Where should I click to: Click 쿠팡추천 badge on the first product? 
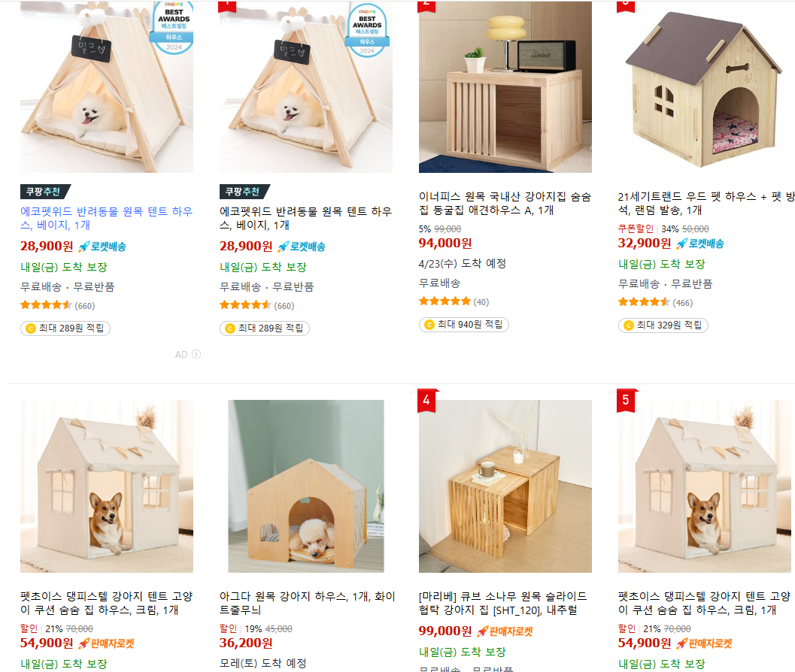click(44, 192)
